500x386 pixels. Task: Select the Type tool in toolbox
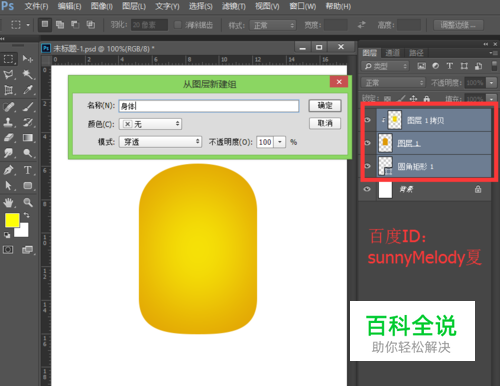click(28, 170)
